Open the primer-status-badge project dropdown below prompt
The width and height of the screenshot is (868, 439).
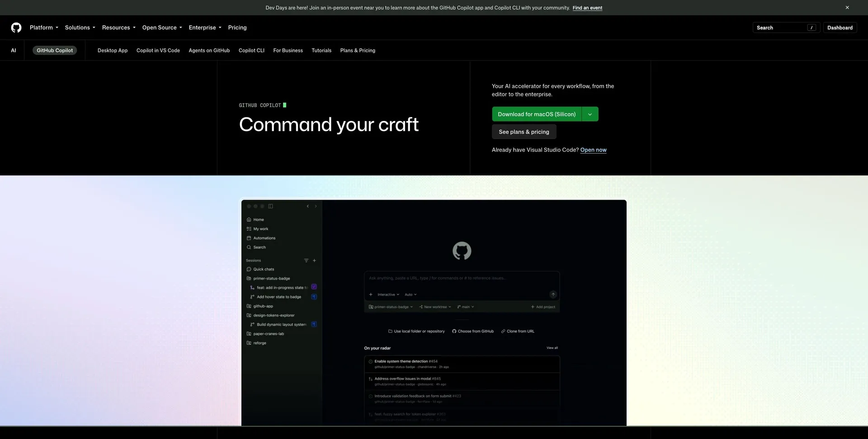coord(391,307)
